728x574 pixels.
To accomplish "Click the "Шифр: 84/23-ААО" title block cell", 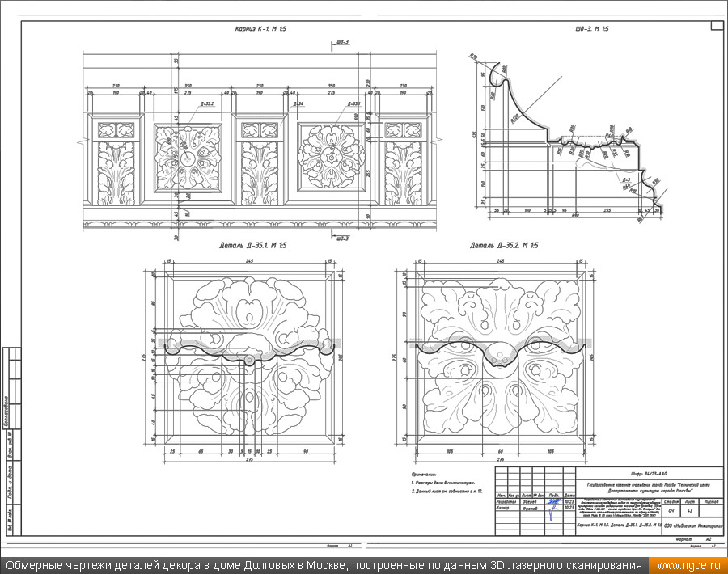I will [x=649, y=475].
